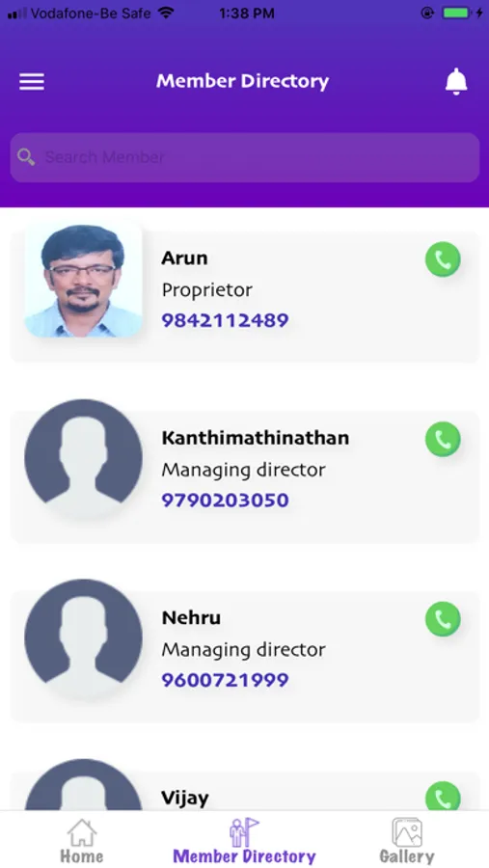Screen dimensions: 489x868
Task: Tap the battery indicator in status bar
Action: click(x=456, y=14)
